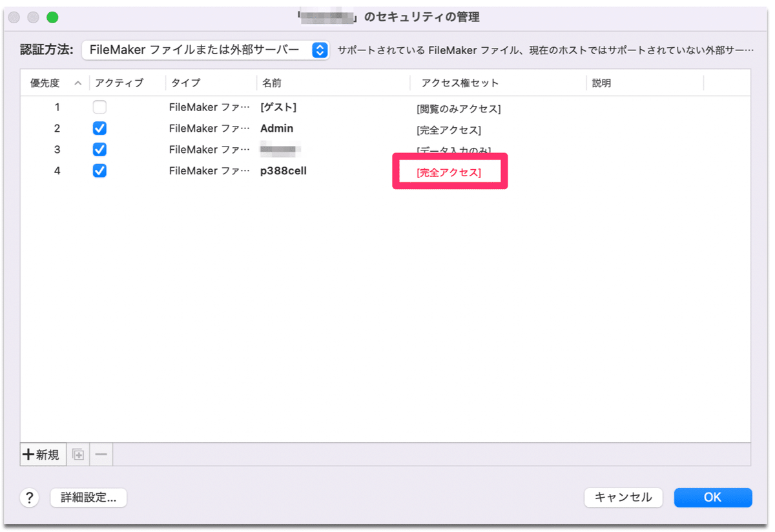Select the p388cell account name
Image resolution: width=775 pixels, height=532 pixels.
point(283,170)
